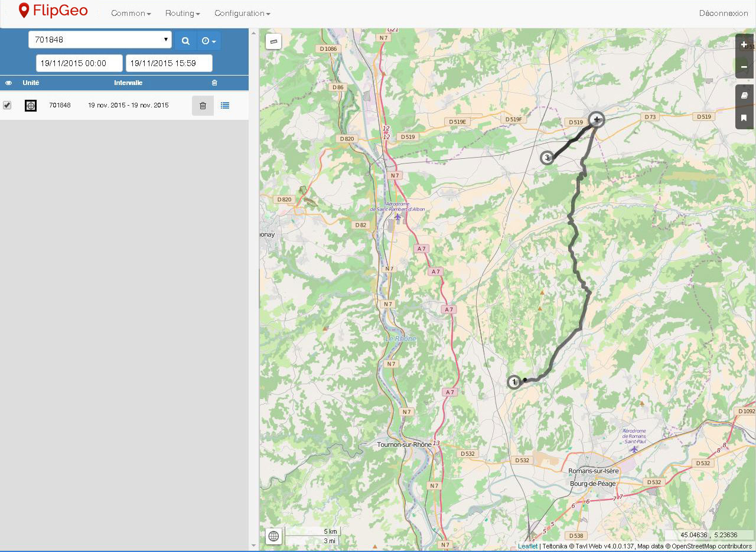Open the Common menu
The width and height of the screenshot is (756, 552).
[x=131, y=13]
